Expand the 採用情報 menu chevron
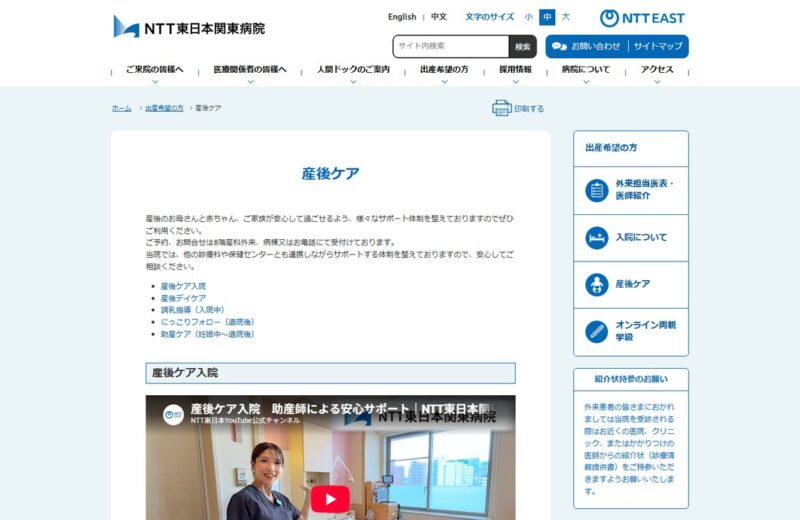800x520 pixels. [516, 82]
